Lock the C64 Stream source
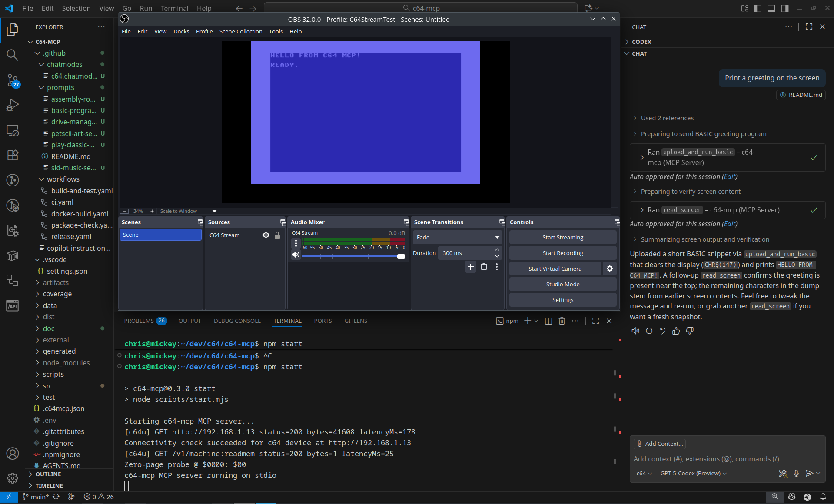This screenshot has width=834, height=504. [277, 235]
